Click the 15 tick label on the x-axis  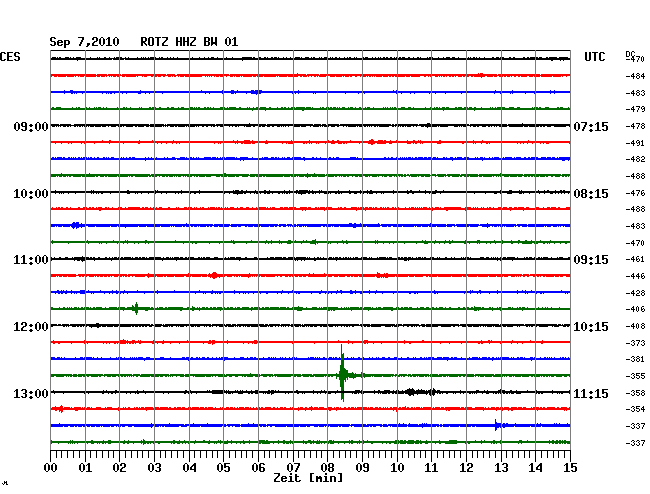[570, 468]
